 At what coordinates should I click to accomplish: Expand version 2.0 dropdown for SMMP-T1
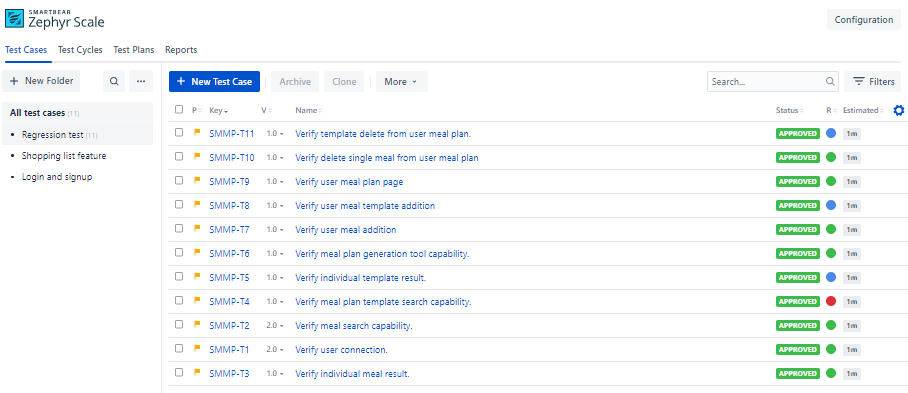point(275,350)
